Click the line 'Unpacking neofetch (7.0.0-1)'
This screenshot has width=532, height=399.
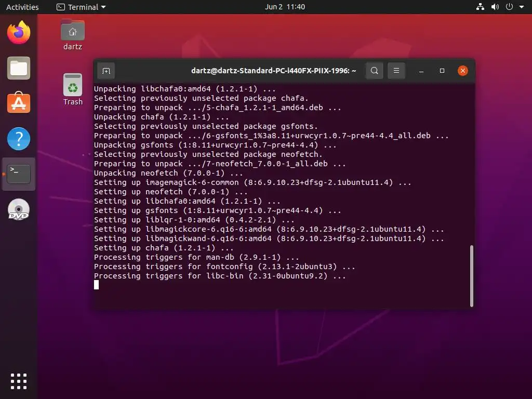pos(168,173)
